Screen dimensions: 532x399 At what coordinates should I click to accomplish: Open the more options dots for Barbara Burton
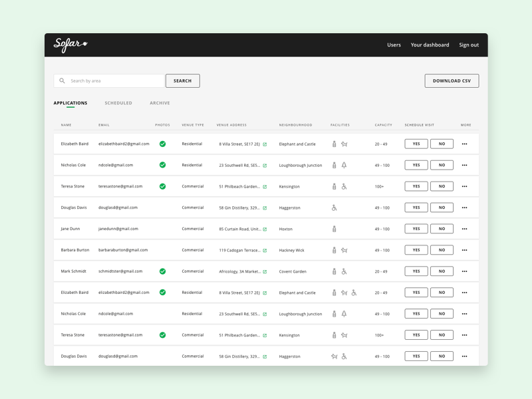click(464, 250)
